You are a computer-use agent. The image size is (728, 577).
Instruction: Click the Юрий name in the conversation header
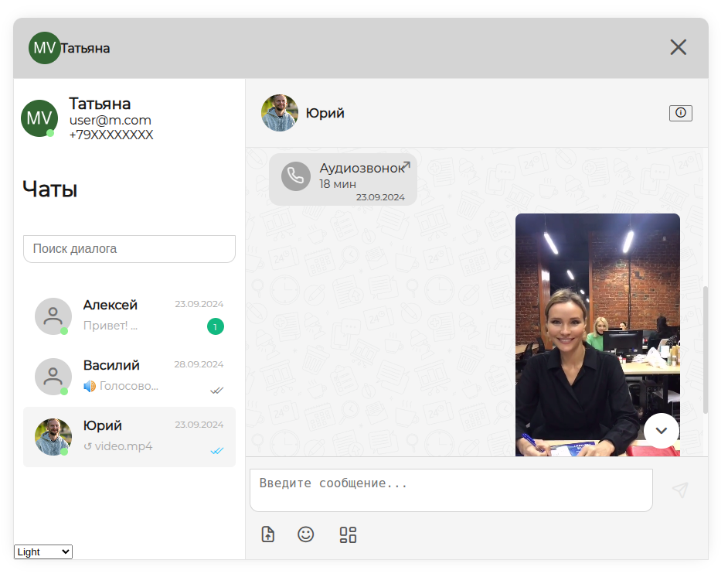(x=325, y=113)
